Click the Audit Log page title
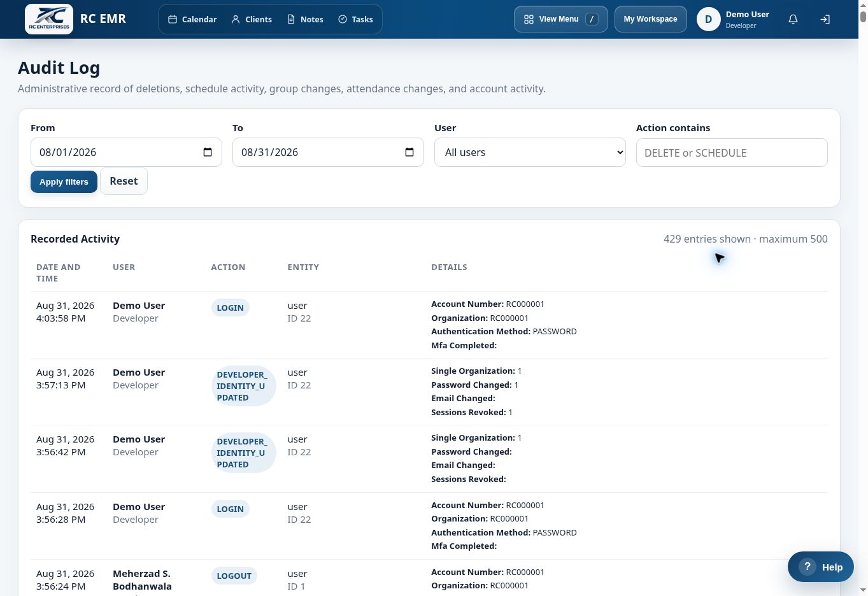The height and width of the screenshot is (596, 868). (59, 67)
